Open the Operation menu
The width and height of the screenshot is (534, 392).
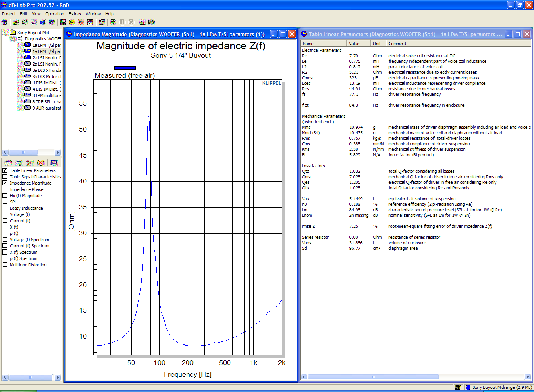pos(55,14)
